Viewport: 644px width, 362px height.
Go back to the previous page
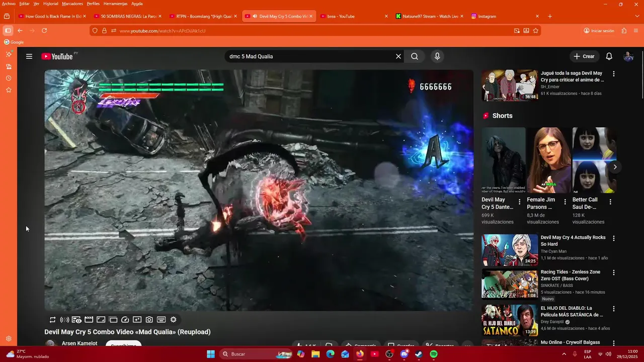[x=20, y=31]
